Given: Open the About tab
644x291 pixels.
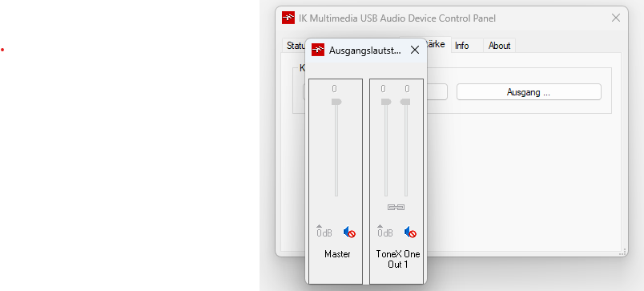Looking at the screenshot, I should click(500, 46).
